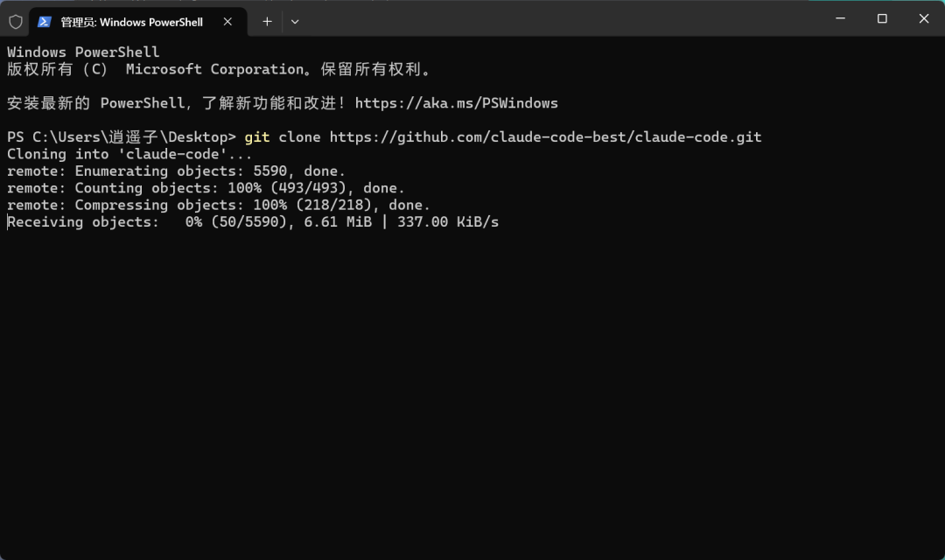The image size is (945, 560).
Task: Click the administrator shield icon in the title bar
Action: [16, 22]
